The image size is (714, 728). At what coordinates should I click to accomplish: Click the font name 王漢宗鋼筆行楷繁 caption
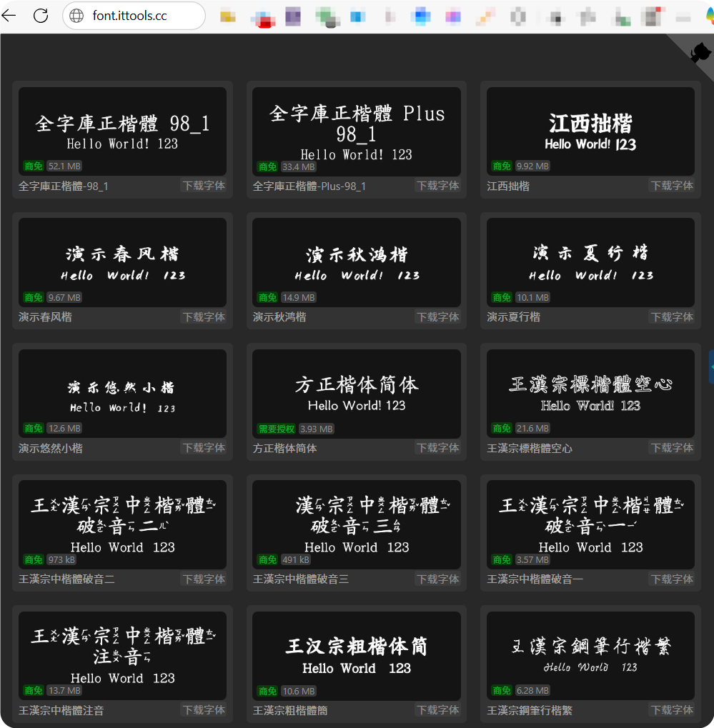(x=530, y=710)
